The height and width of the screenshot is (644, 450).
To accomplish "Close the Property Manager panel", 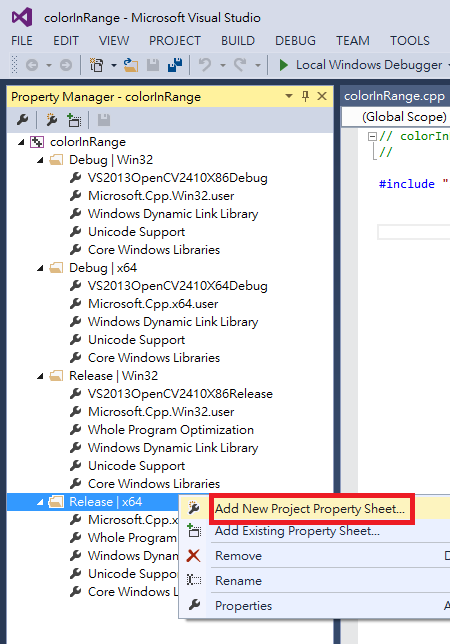I will (322, 97).
